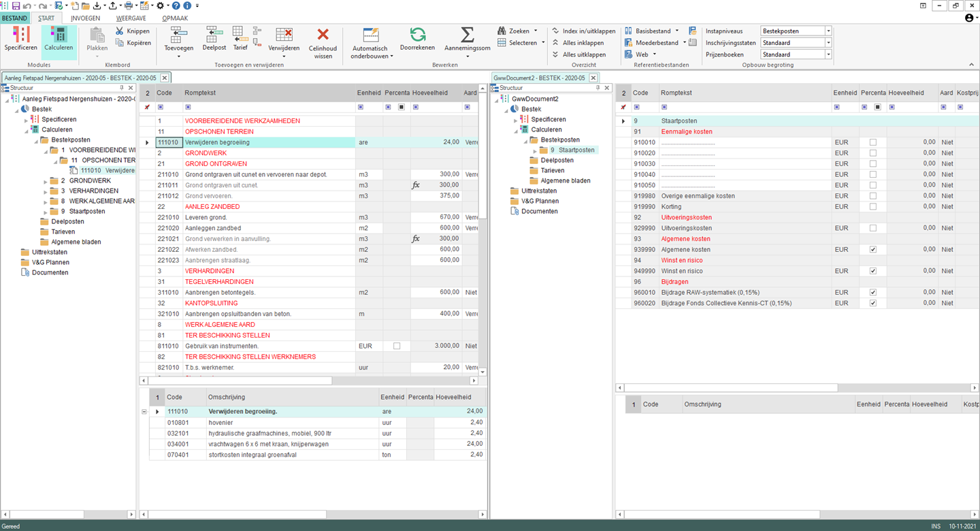Screen dimensions: 980x531
Task: Click the blue info icon
Action: pos(187,5)
